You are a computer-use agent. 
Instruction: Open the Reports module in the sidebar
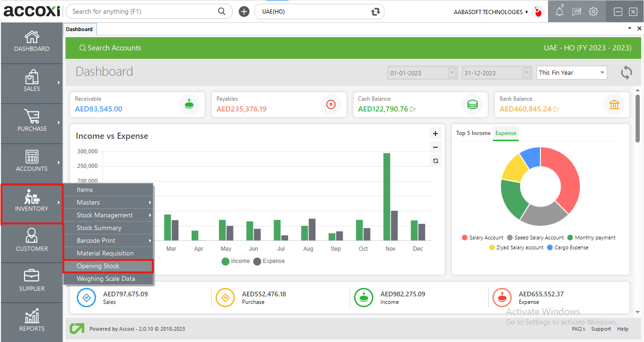click(32, 321)
